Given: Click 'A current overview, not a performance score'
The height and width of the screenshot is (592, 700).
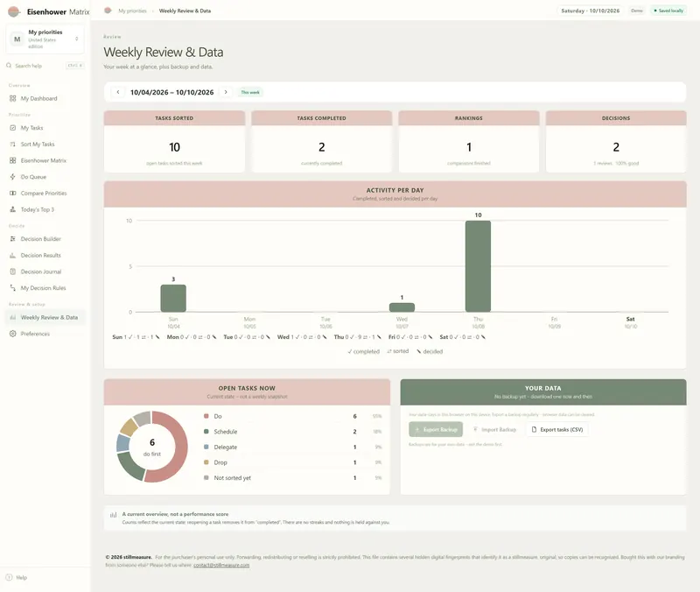Looking at the screenshot, I should [175, 514].
